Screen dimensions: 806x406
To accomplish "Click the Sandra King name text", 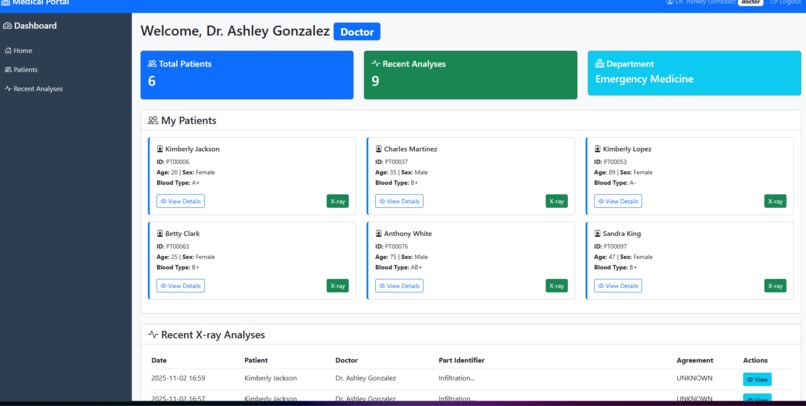I will pyautogui.click(x=621, y=233).
